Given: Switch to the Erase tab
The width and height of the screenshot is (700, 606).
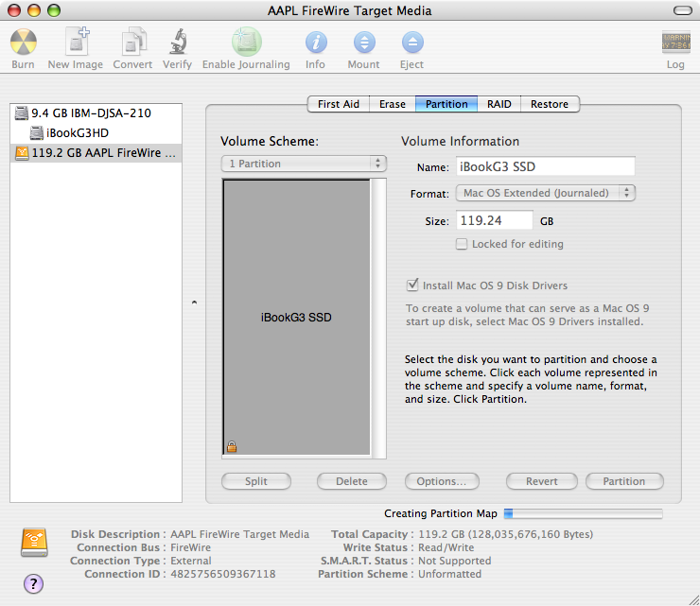Looking at the screenshot, I should tap(393, 104).
